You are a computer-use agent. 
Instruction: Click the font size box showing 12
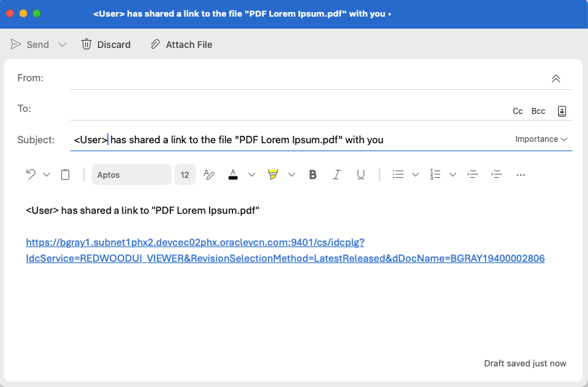184,174
